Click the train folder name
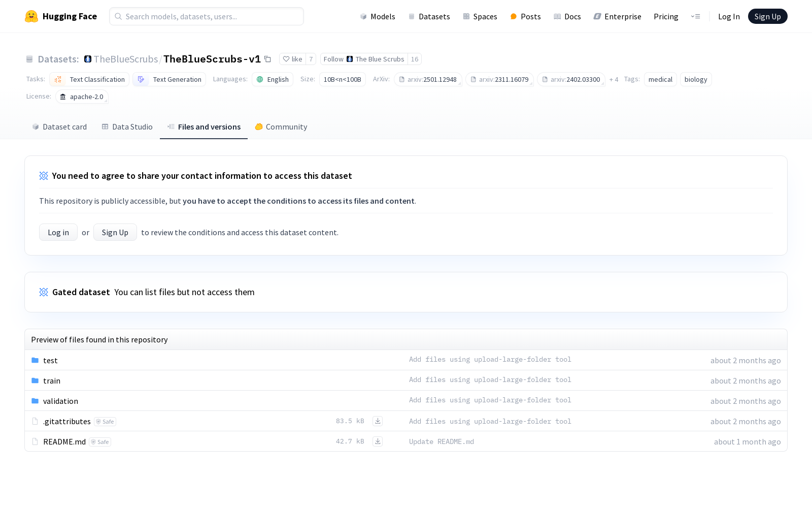 pos(52,380)
